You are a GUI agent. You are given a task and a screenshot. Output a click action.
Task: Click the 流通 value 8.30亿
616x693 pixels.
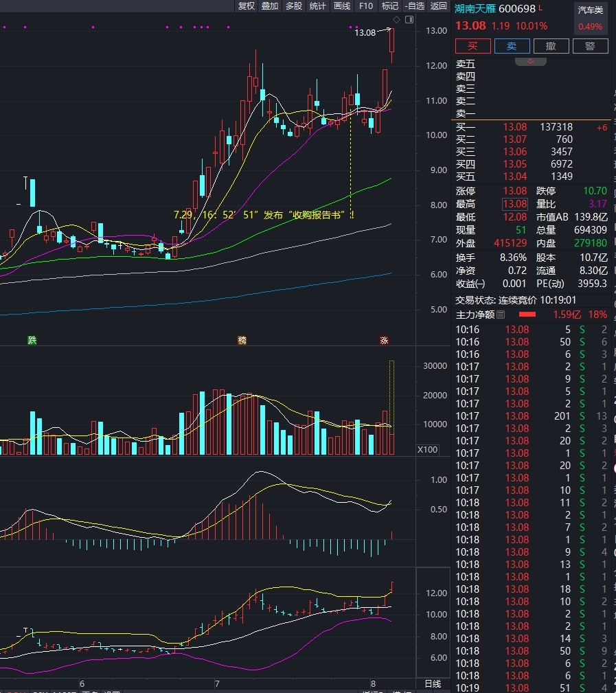(593, 270)
